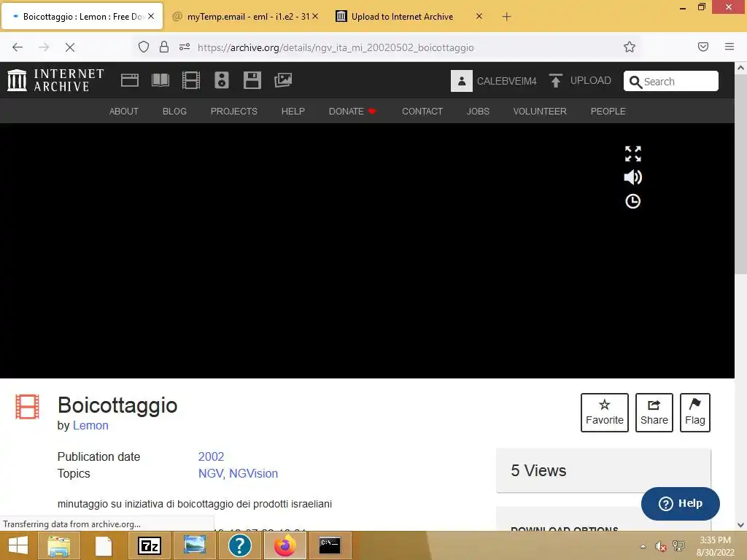Click the CALEBVEIM4 user avatar icon
Screen dimensions: 747x560
[461, 81]
